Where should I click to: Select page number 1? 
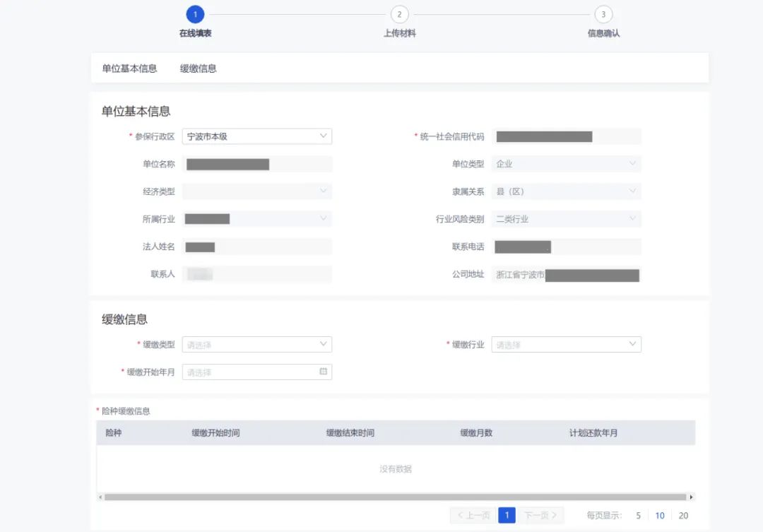point(507,516)
